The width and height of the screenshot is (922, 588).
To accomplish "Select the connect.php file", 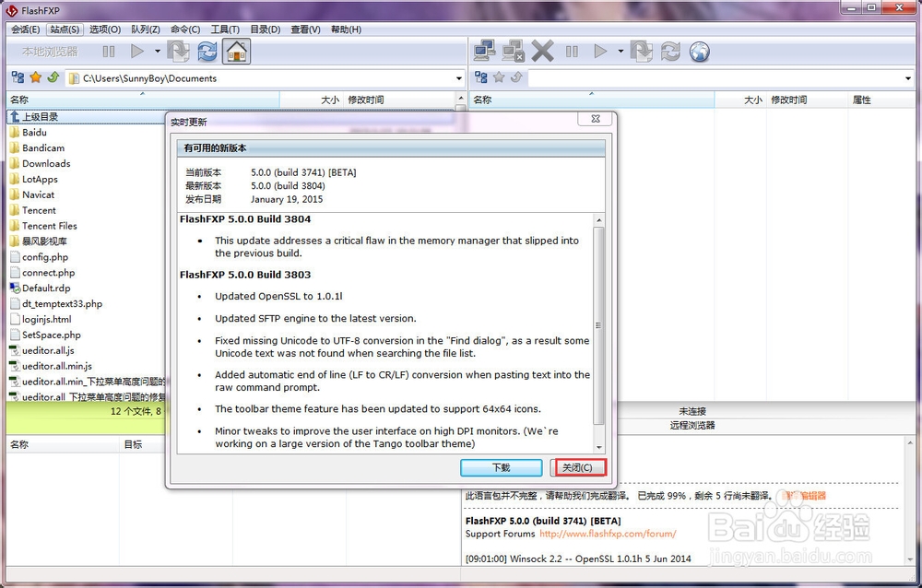I will (48, 272).
